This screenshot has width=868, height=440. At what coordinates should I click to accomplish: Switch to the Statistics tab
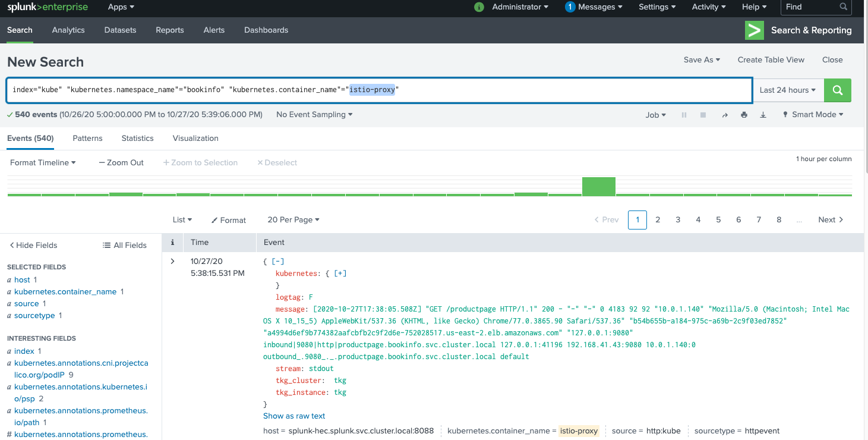[137, 138]
